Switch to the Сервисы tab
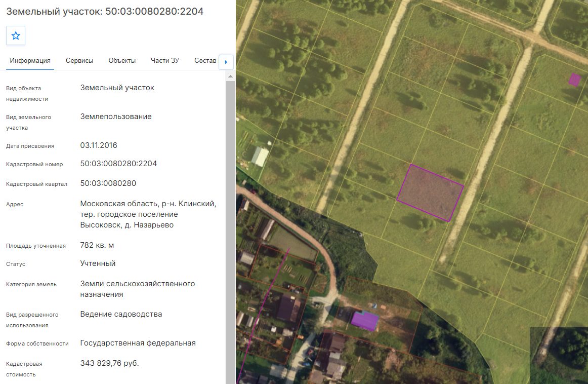The width and height of the screenshot is (588, 384). 79,60
